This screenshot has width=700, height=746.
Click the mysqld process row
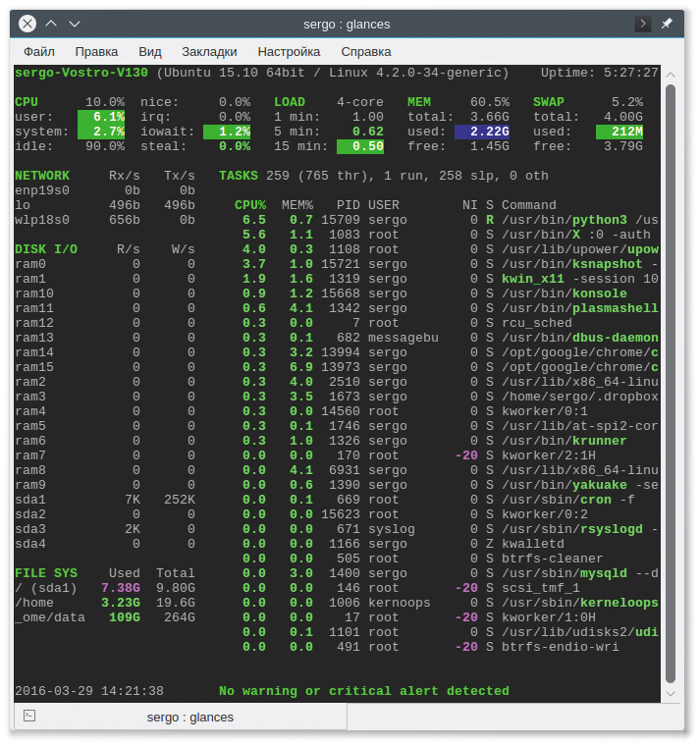click(x=451, y=573)
